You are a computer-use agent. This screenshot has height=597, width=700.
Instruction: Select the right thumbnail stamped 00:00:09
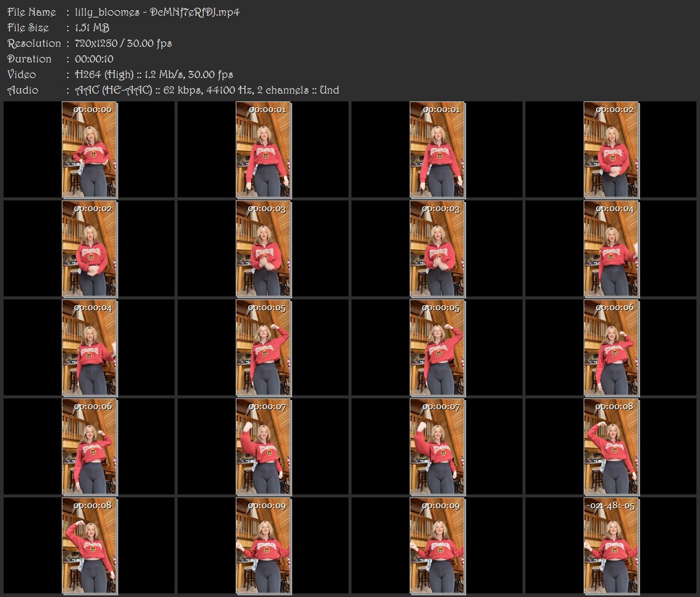[437, 545]
